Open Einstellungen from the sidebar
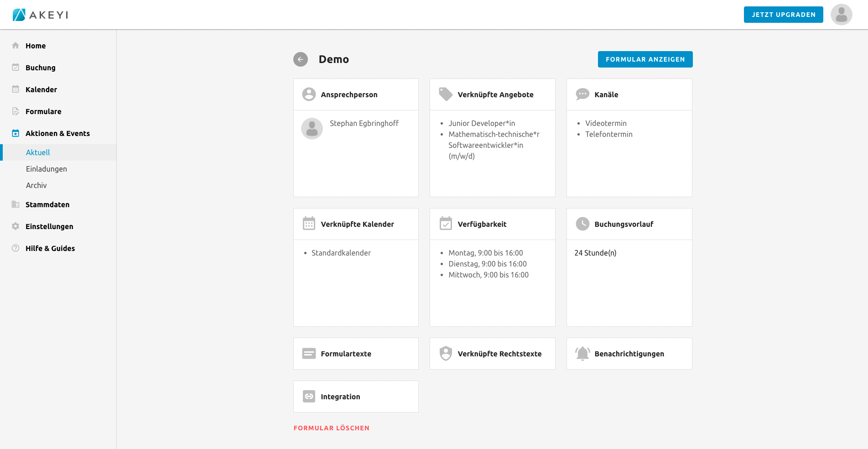The width and height of the screenshot is (868, 449). [49, 226]
